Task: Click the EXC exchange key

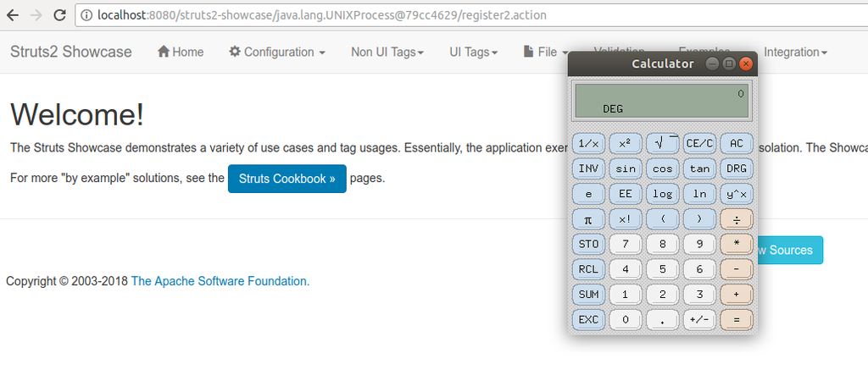Action: click(x=588, y=319)
